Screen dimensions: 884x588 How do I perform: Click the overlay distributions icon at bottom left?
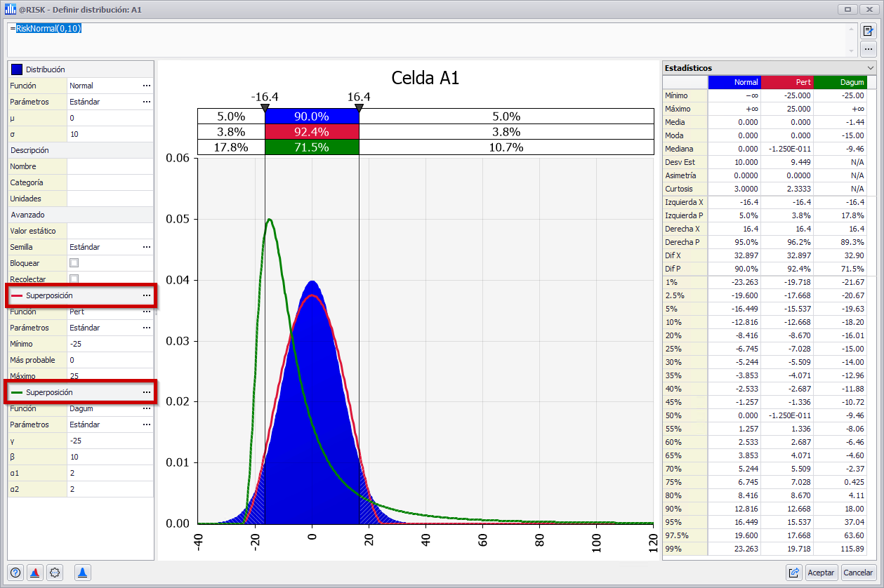(x=35, y=573)
